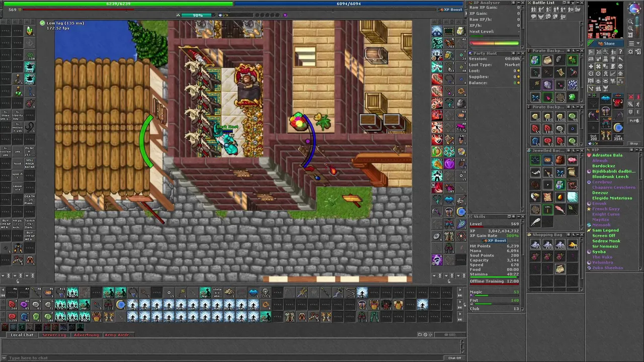Click the first filter icon in Battle List

click(533, 9)
